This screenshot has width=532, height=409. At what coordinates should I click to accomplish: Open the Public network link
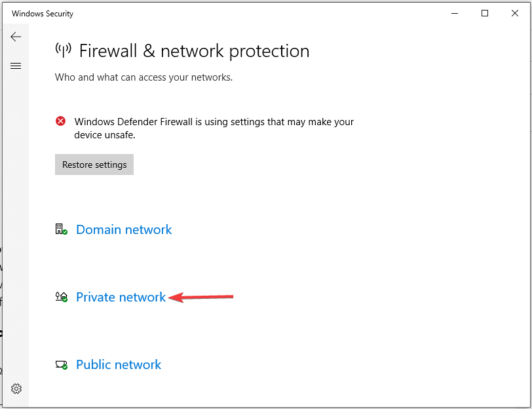tap(119, 364)
